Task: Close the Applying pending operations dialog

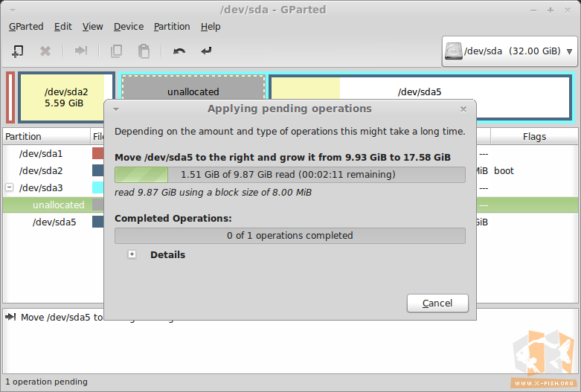Action: tap(463, 109)
